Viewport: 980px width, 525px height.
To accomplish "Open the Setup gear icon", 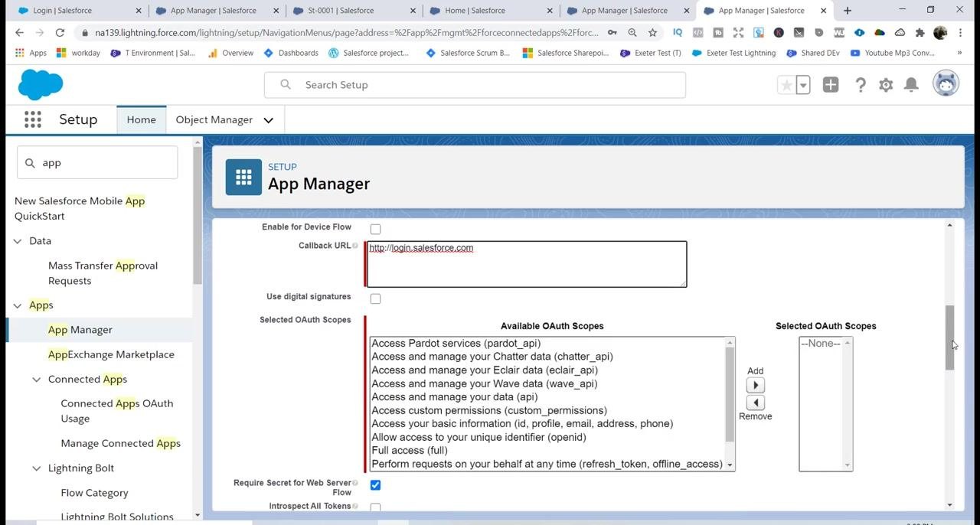I will click(886, 85).
